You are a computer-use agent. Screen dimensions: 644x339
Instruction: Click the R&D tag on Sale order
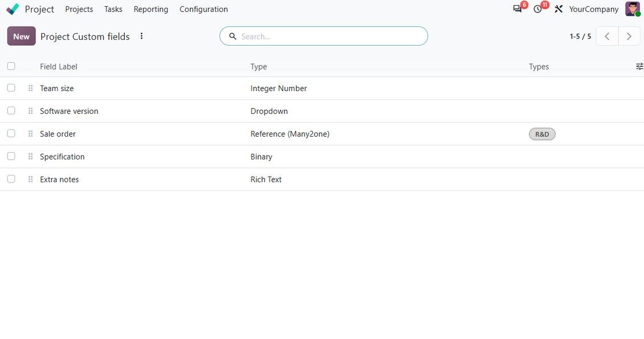point(542,134)
